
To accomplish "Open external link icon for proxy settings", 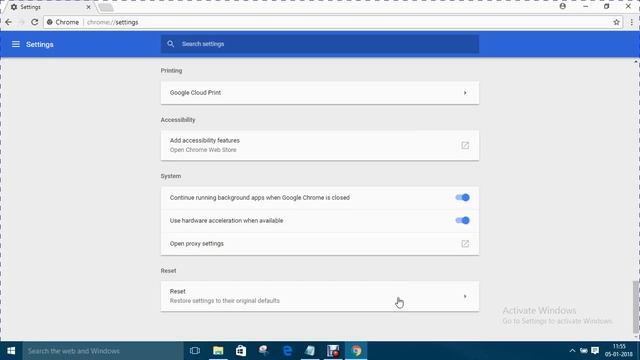I will [x=465, y=244].
